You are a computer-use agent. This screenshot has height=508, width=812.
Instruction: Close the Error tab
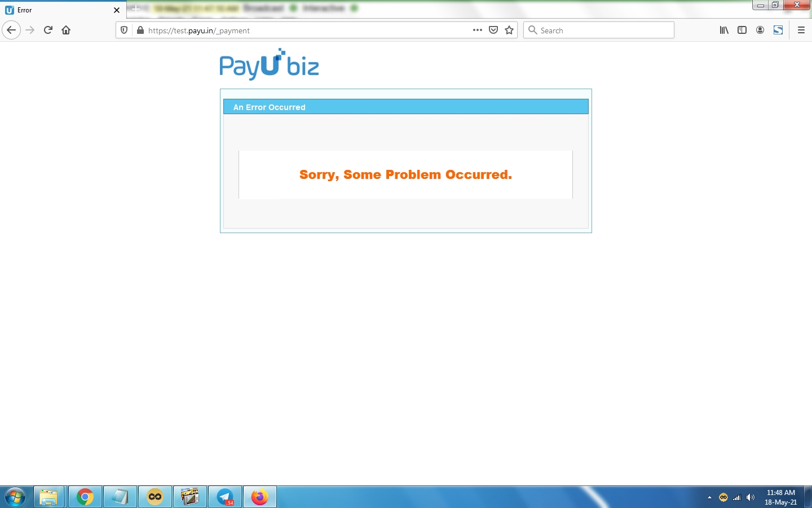[117, 10]
